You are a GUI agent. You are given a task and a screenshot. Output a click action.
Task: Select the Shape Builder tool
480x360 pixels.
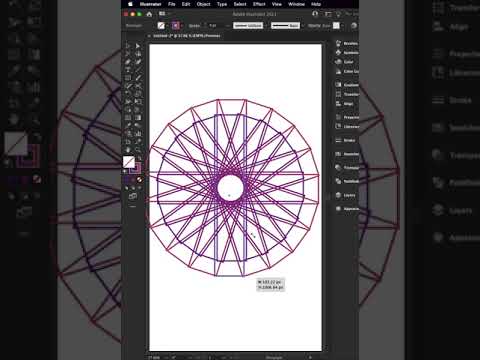tap(128, 110)
